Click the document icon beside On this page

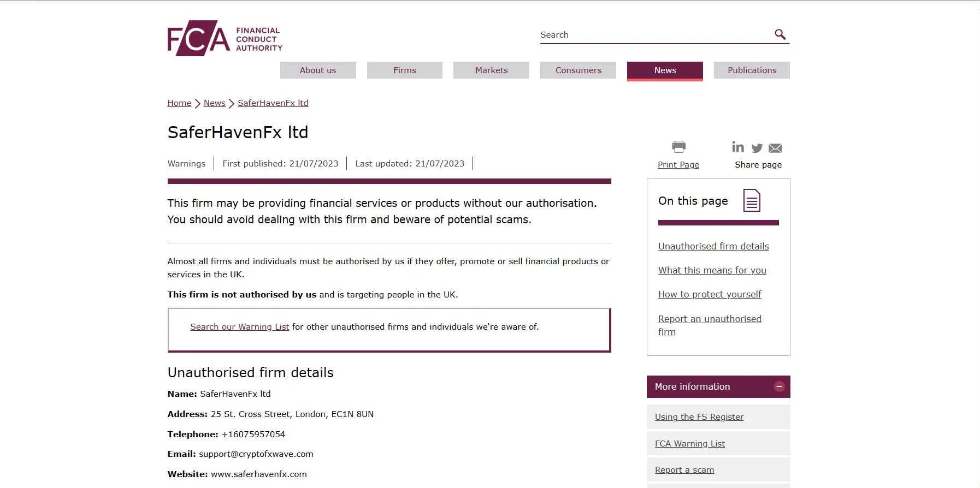point(752,200)
